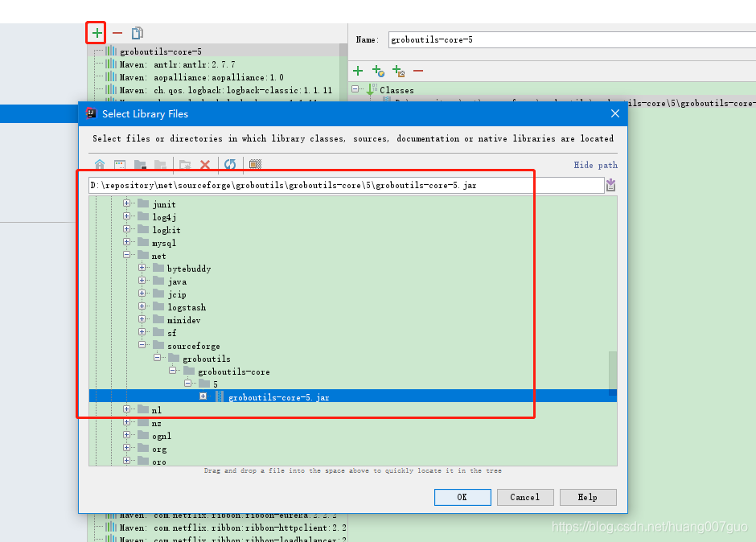Screen dimensions: 756x542
Task: Close the Select Library Files dialog
Action: point(614,113)
